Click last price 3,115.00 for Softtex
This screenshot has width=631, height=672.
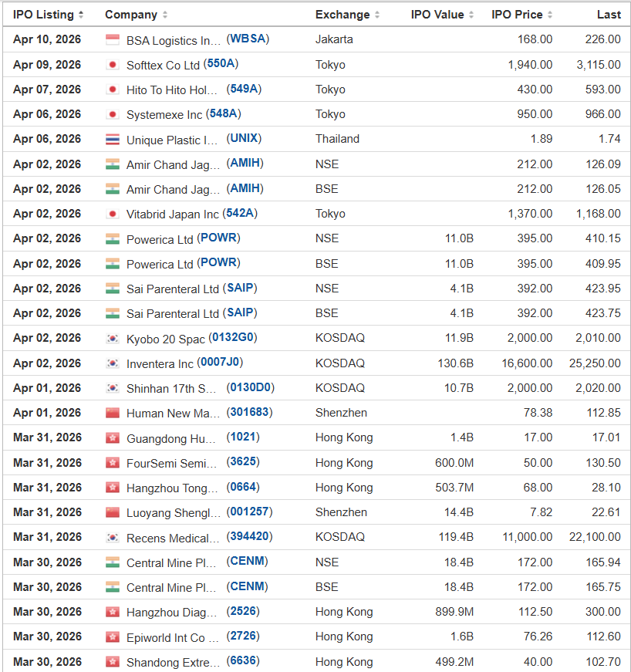pos(599,65)
